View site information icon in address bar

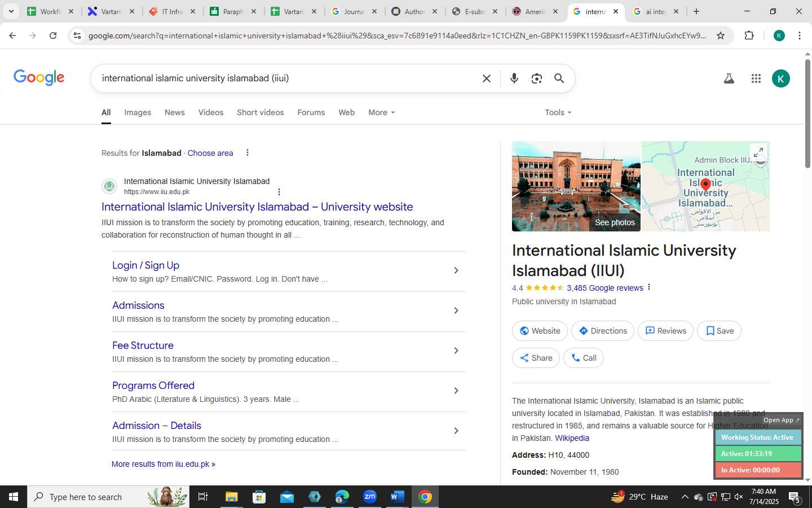click(77, 36)
